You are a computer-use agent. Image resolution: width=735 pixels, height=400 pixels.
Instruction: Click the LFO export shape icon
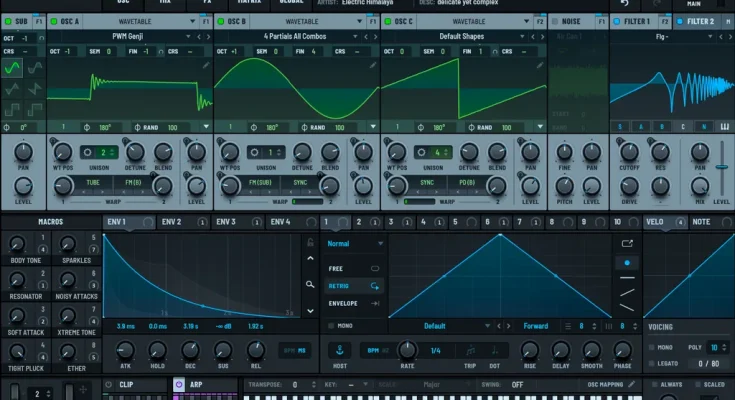click(627, 243)
